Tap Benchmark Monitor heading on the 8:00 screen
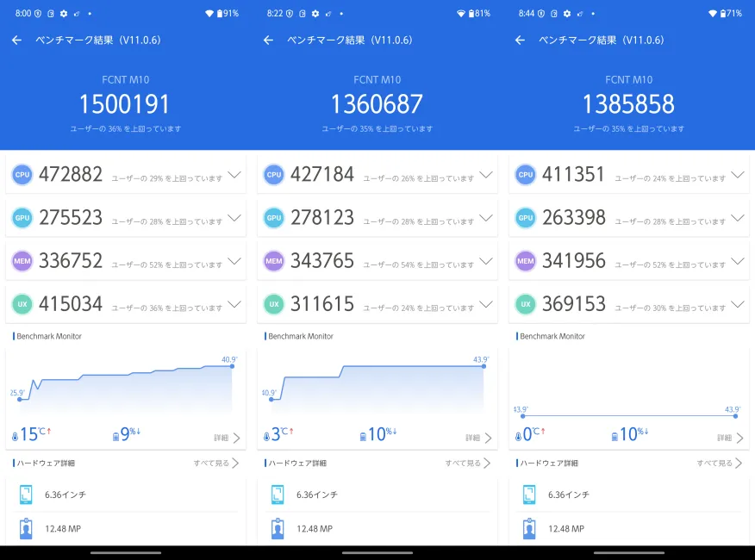Image resolution: width=755 pixels, height=560 pixels. pyautogui.click(x=49, y=336)
